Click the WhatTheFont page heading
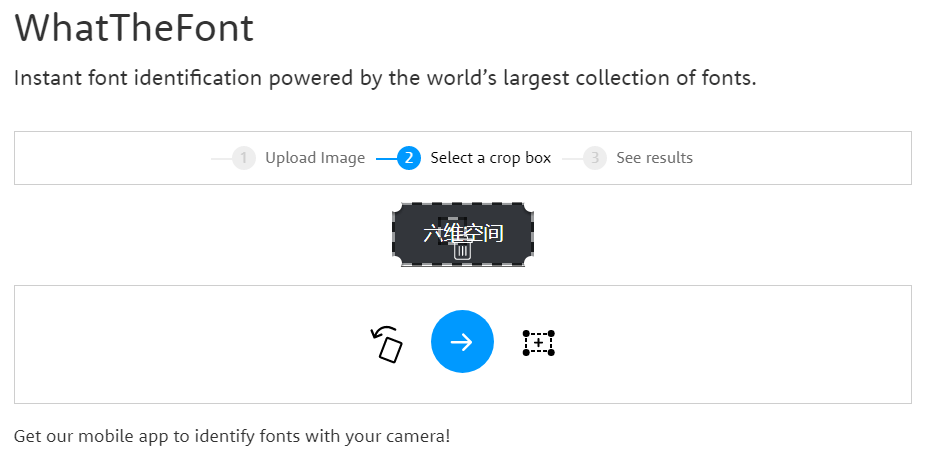This screenshot has width=933, height=457. [x=134, y=29]
